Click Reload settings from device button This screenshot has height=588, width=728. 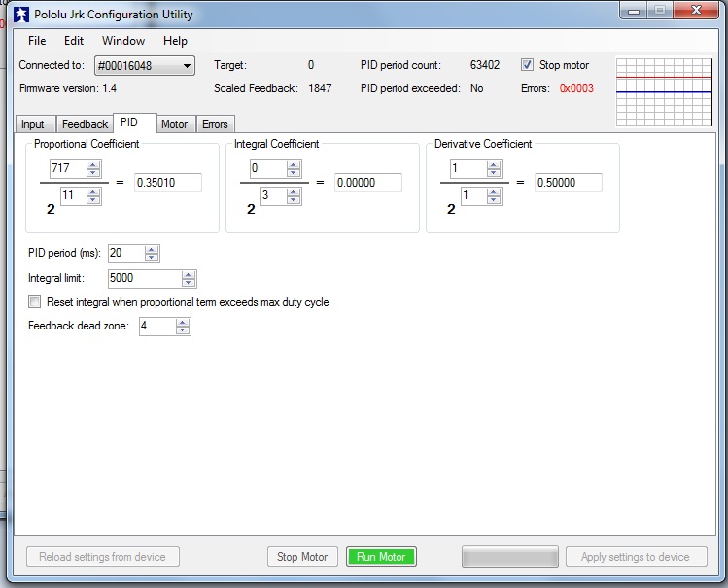point(103,557)
